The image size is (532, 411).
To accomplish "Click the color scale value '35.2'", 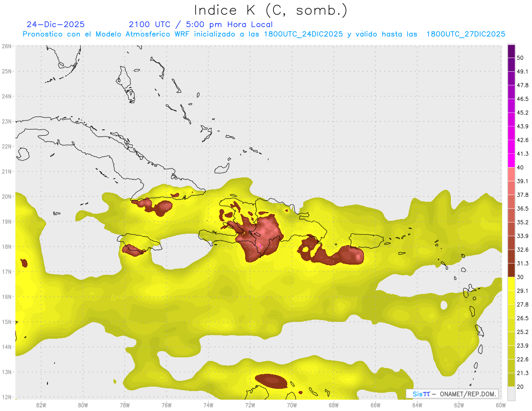I will click(523, 222).
